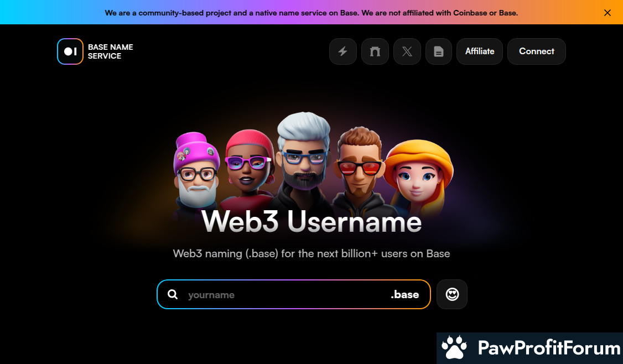Click the lightning bolt icon in header
This screenshot has height=364, width=623.
(343, 51)
